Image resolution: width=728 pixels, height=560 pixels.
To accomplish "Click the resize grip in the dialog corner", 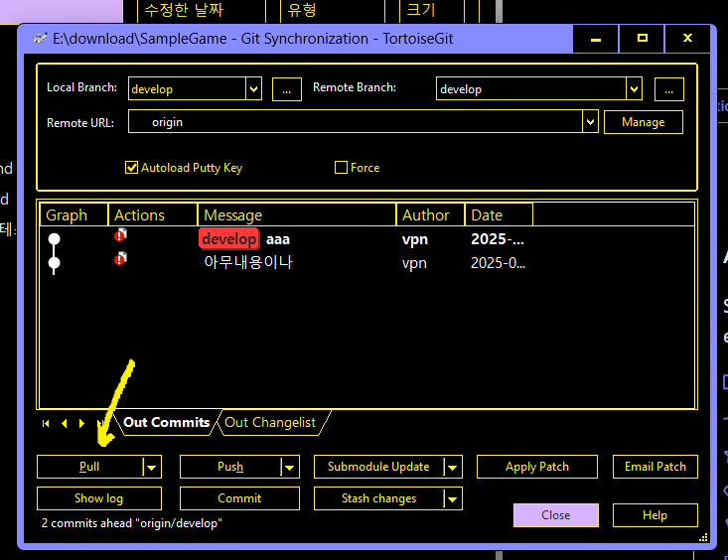I will pyautogui.click(x=703, y=537).
